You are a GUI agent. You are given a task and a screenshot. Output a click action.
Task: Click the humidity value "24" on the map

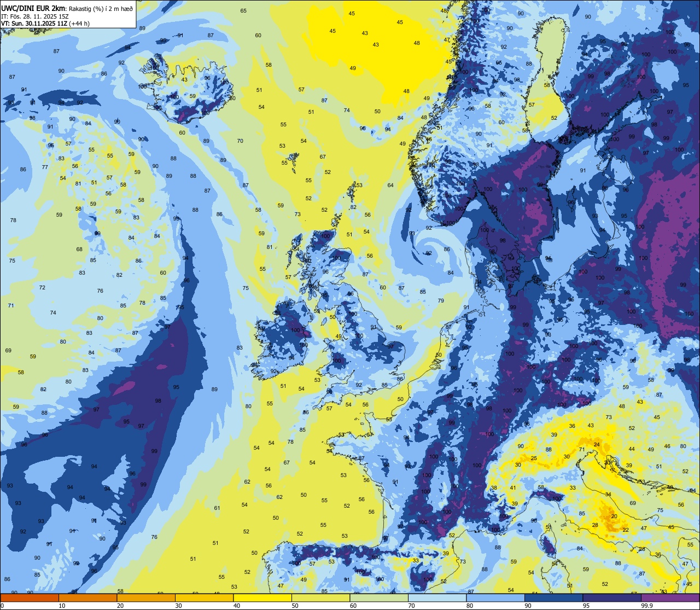pos(597,445)
